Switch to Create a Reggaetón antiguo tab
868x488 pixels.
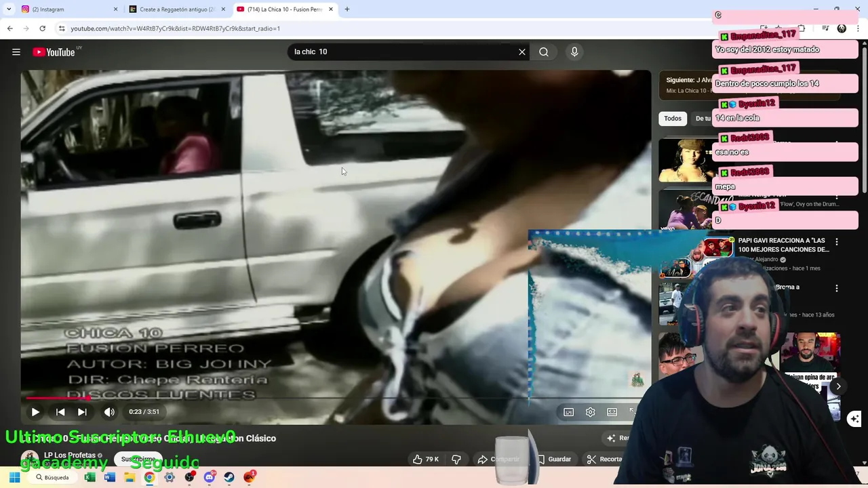tap(176, 9)
